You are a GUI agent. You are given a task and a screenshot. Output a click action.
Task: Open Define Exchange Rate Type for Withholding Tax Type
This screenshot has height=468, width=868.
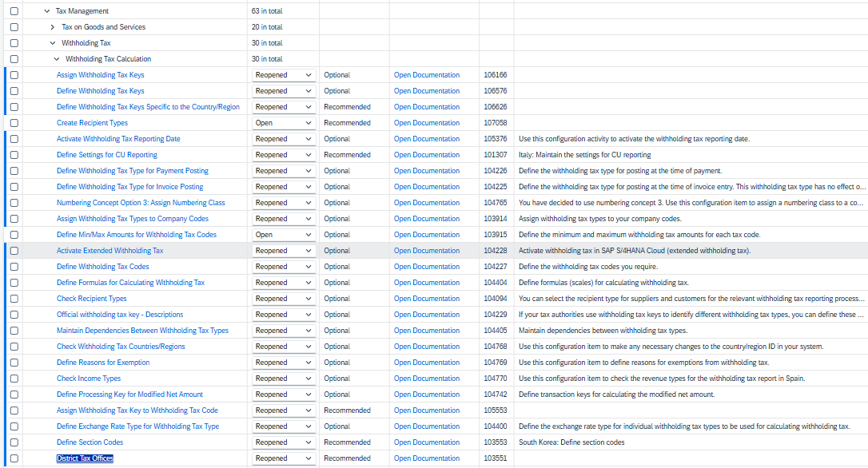(x=137, y=426)
